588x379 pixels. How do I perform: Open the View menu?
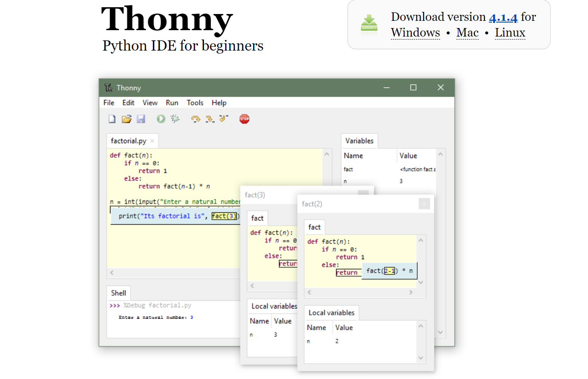(x=150, y=103)
